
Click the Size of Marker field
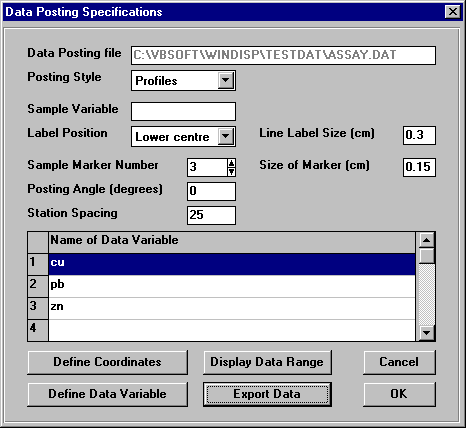[419, 167]
